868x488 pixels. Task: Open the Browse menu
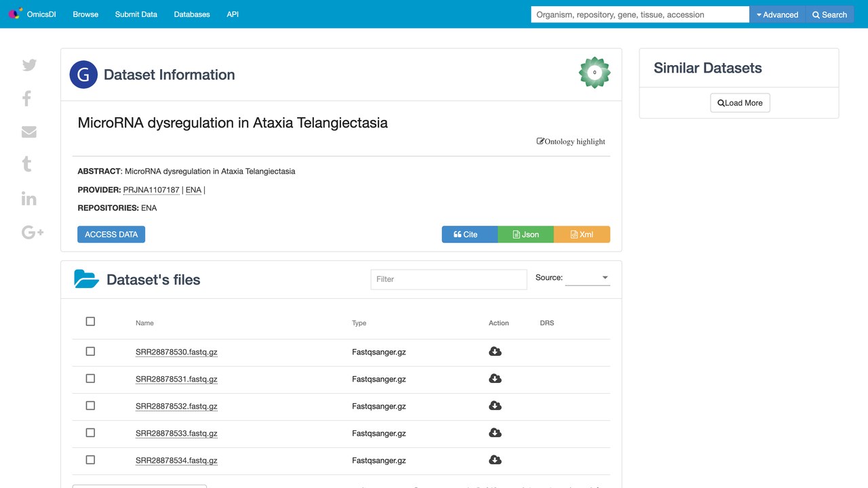click(85, 14)
